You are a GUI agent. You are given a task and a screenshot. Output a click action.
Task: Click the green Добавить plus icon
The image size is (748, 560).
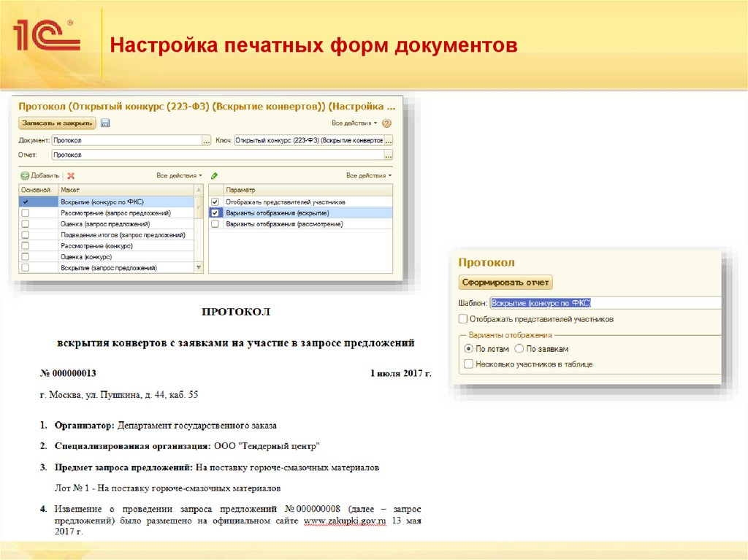[24, 175]
